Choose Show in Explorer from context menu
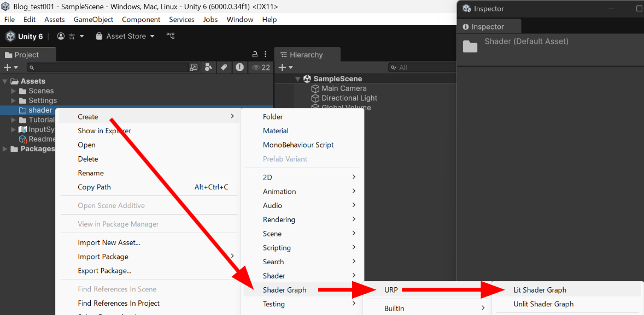Viewport: 644px width, 315px height. (149, 131)
